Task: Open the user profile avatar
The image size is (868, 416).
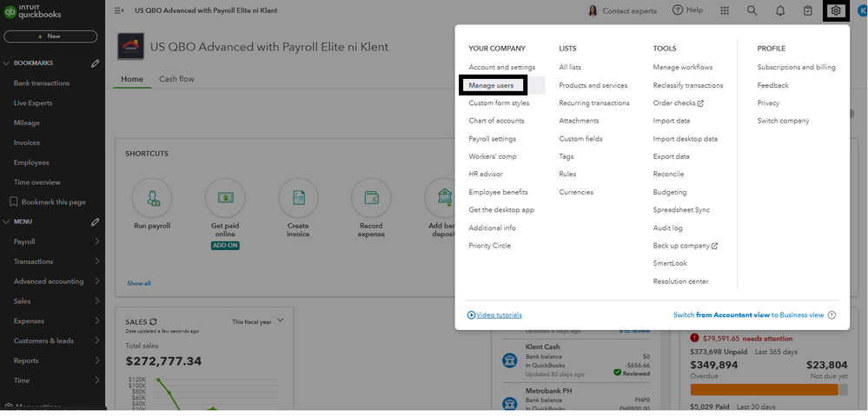Action: (x=863, y=10)
